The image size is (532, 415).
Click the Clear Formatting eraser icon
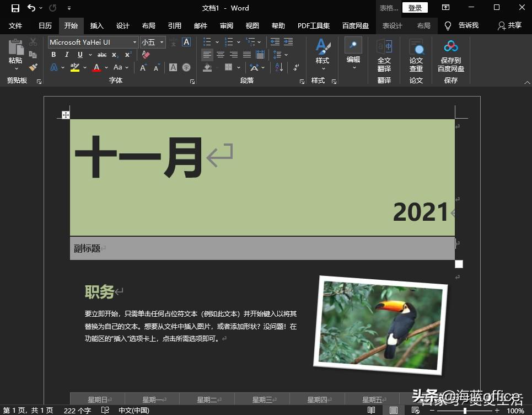coord(146,55)
